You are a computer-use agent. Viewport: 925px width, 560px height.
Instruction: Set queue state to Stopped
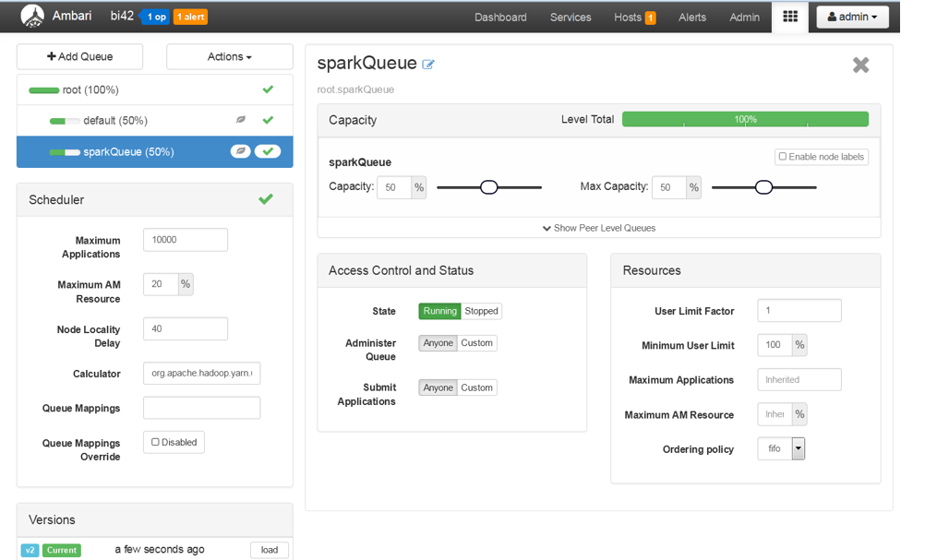pyautogui.click(x=481, y=311)
